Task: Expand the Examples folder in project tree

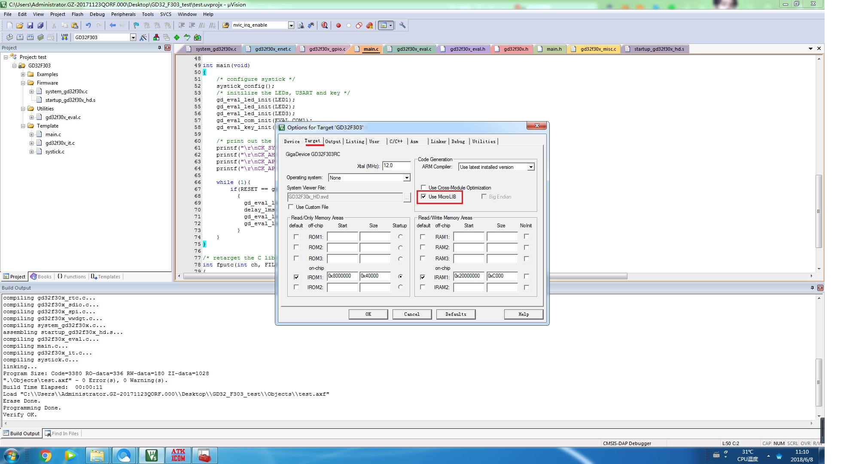Action: (23, 74)
